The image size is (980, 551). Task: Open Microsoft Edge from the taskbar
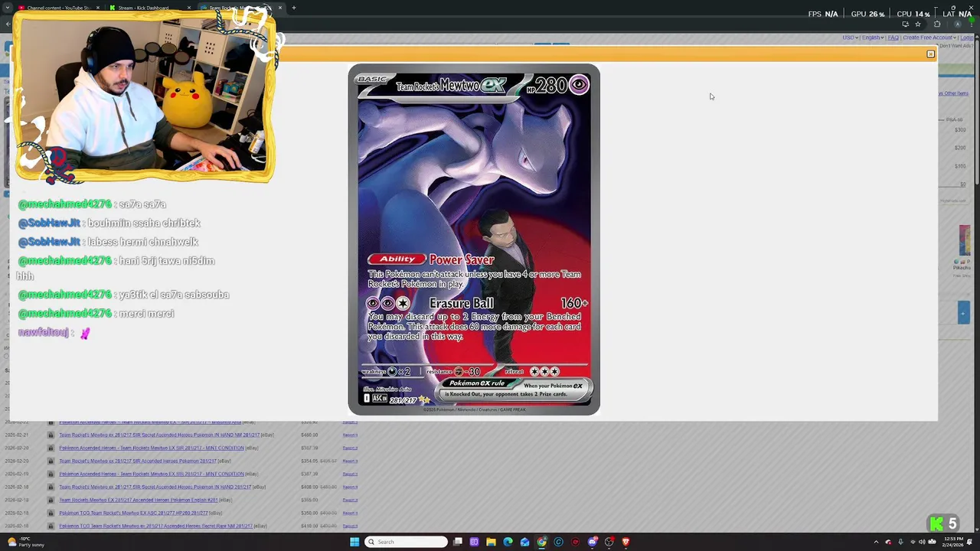[x=508, y=542]
